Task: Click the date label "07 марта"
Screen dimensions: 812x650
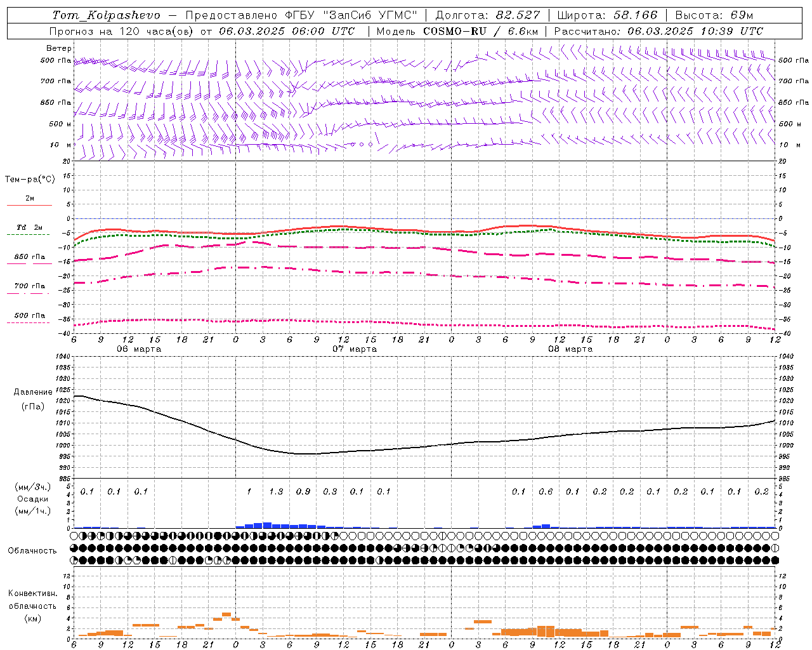Action: pos(355,349)
